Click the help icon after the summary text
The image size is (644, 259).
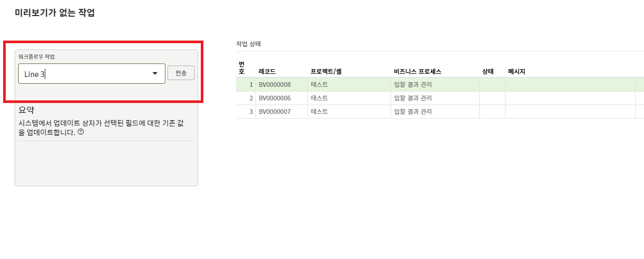(x=81, y=132)
